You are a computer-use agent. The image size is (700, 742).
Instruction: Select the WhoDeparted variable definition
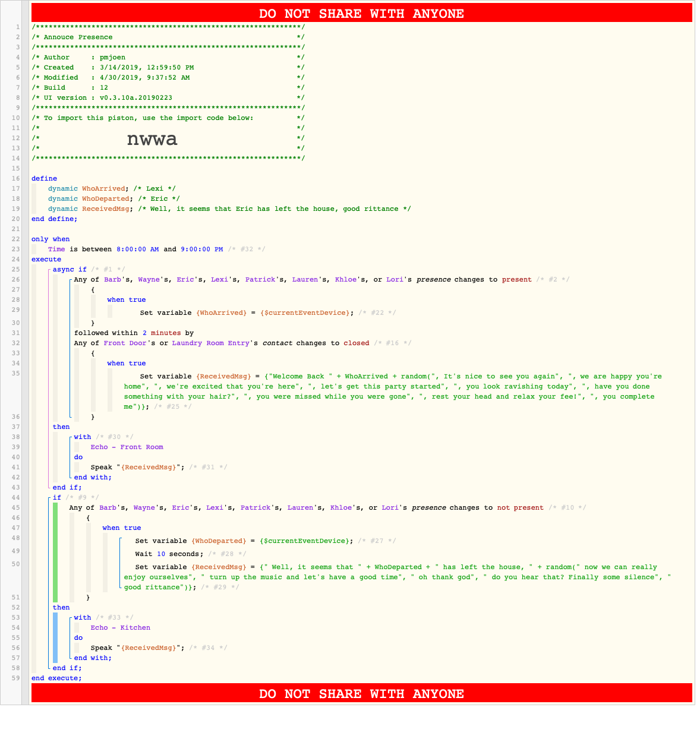coord(114,198)
